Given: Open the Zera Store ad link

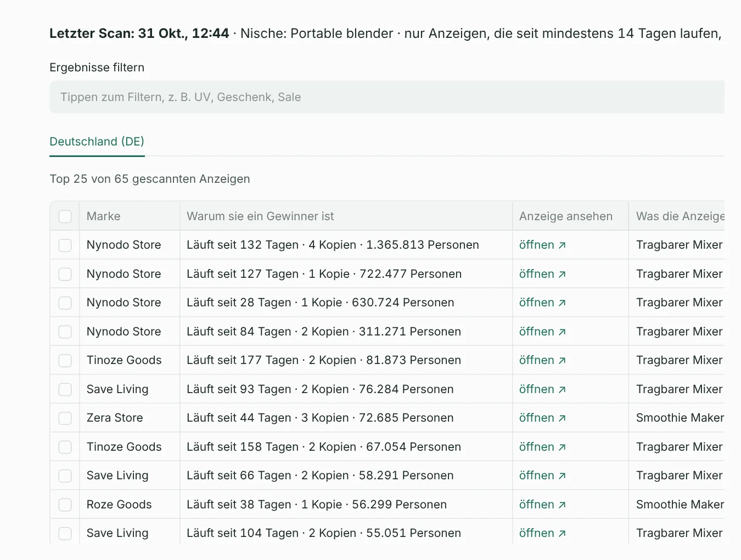Looking at the screenshot, I should tap(542, 418).
